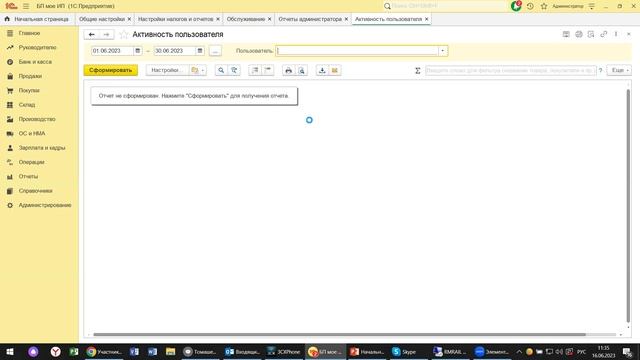Click the question mark help button

pyautogui.click(x=600, y=71)
